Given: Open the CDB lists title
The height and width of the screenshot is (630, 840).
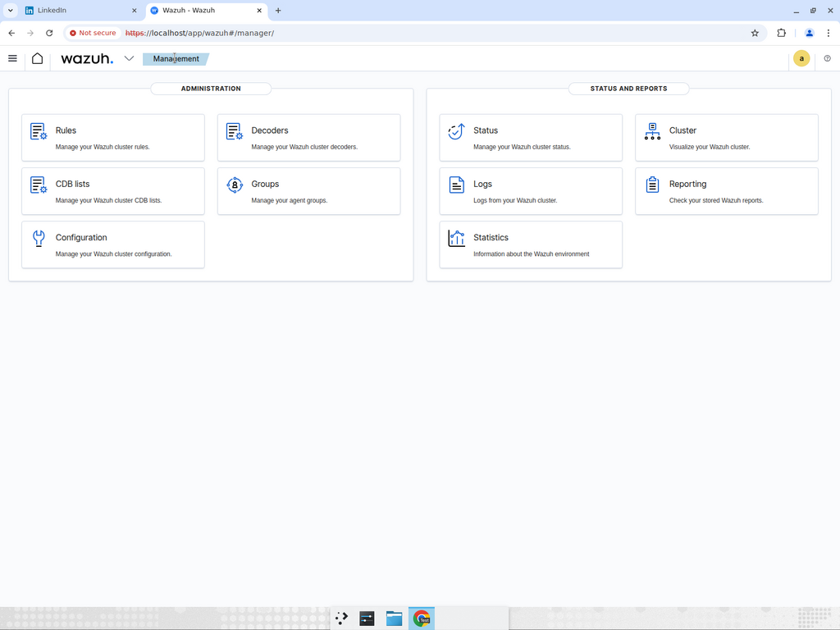Looking at the screenshot, I should (72, 185).
